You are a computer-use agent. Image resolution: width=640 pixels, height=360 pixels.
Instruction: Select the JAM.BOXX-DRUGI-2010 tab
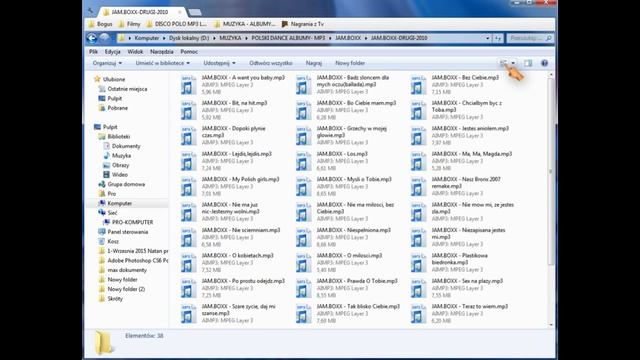coord(141,12)
